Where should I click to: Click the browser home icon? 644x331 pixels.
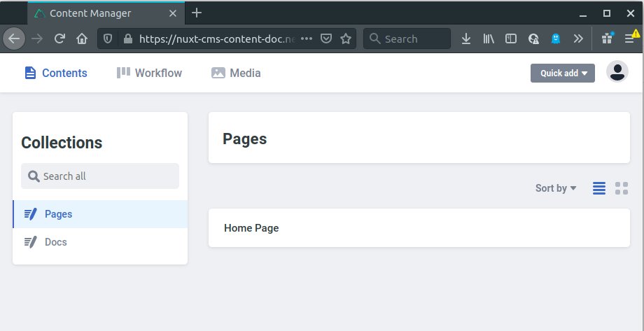(x=82, y=39)
